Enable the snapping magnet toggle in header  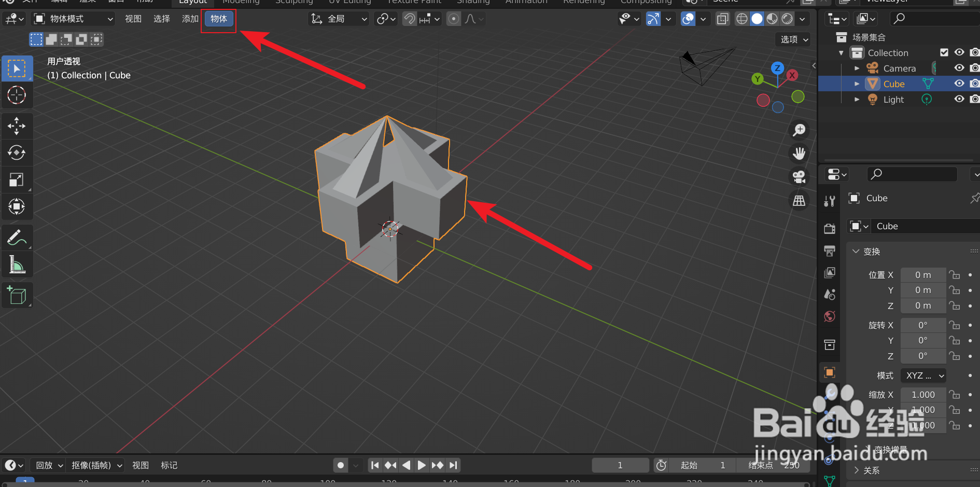(409, 19)
